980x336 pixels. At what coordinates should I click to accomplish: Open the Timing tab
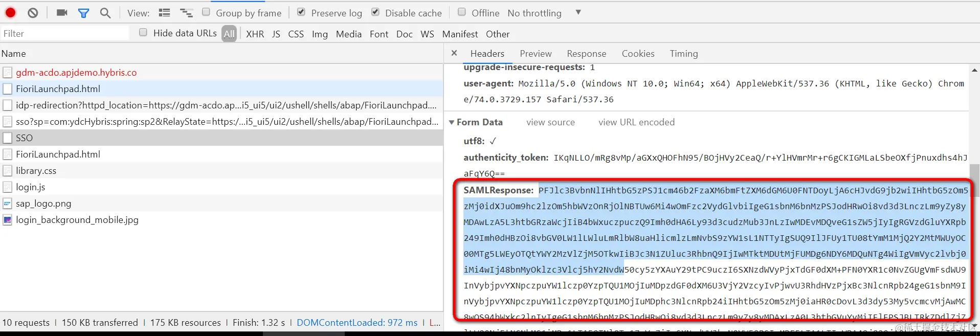tap(684, 53)
